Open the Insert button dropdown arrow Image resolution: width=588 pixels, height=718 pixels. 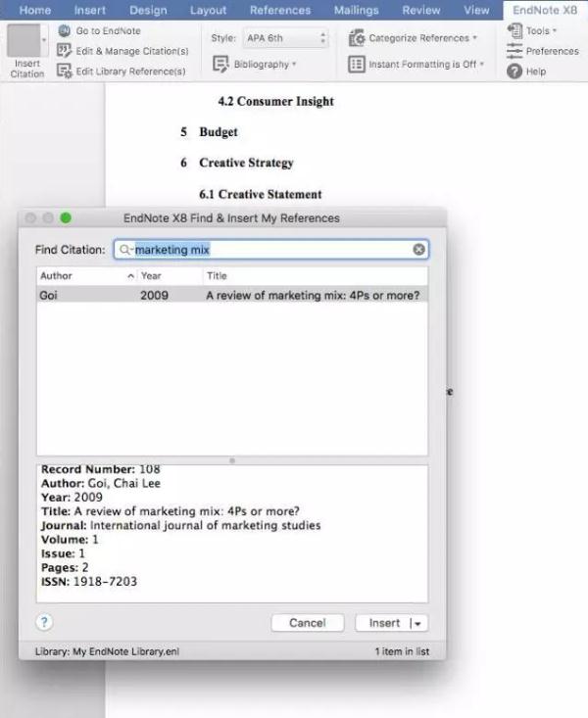tap(416, 623)
